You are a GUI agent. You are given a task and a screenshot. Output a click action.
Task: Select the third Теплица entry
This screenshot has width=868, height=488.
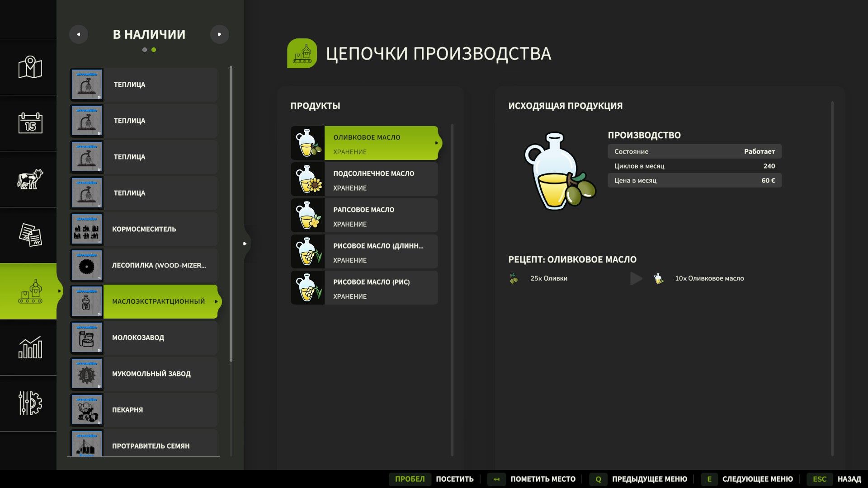click(144, 157)
